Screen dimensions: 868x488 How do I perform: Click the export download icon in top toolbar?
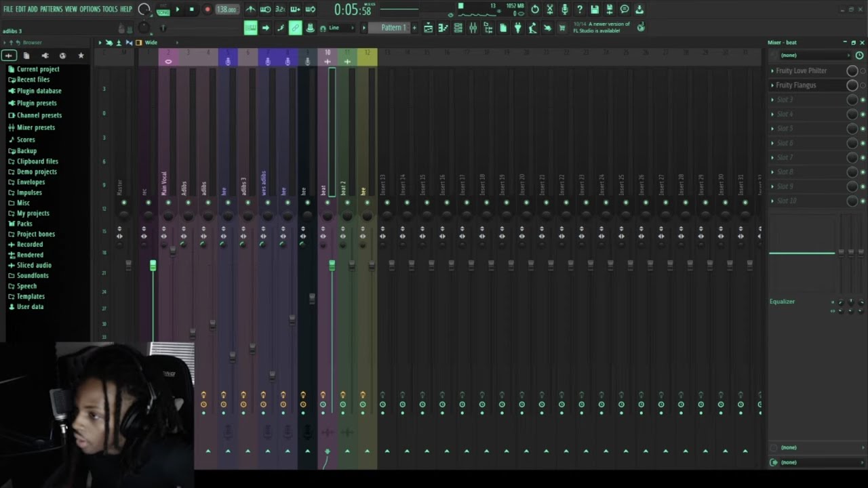[x=639, y=9]
